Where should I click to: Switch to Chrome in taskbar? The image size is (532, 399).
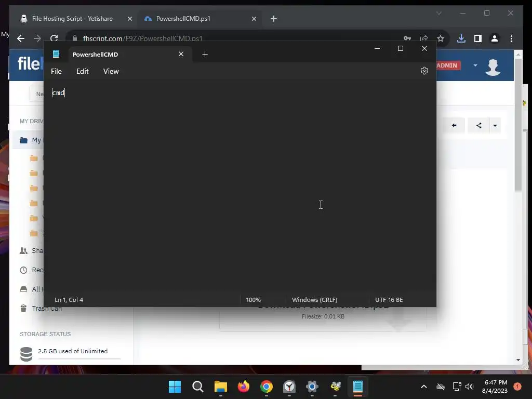click(267, 387)
